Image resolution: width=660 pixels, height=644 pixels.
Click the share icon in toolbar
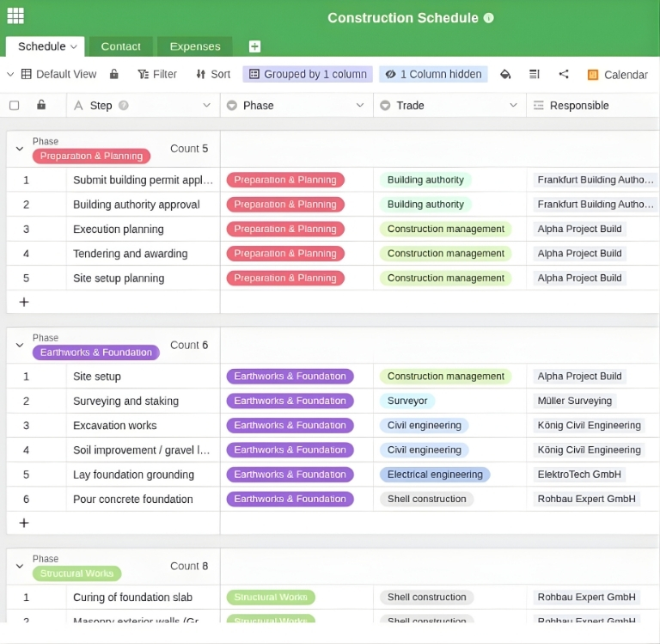point(564,75)
